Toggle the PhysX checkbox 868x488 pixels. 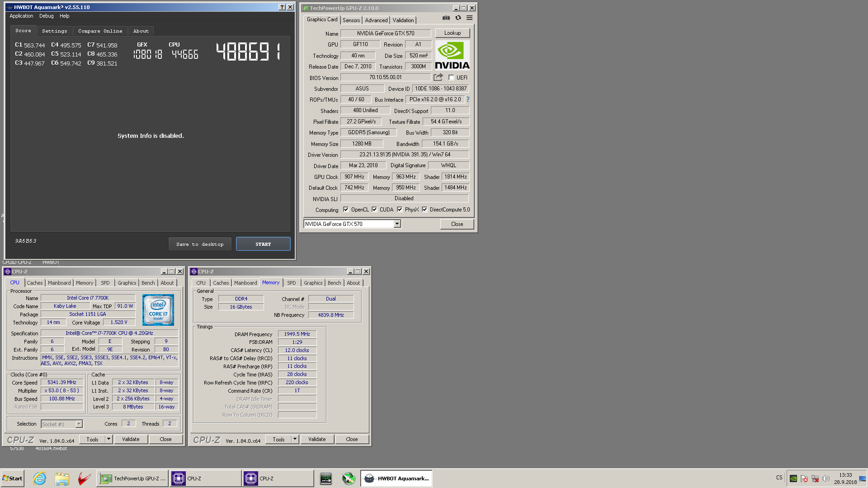[400, 210]
